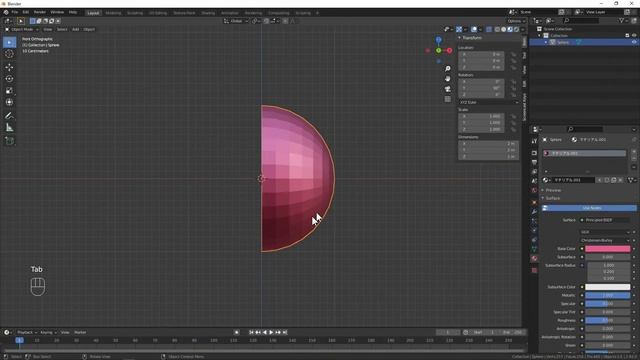This screenshot has width=640, height=360.
Task: Switch to the Modeling workspace tab
Action: pos(113,13)
